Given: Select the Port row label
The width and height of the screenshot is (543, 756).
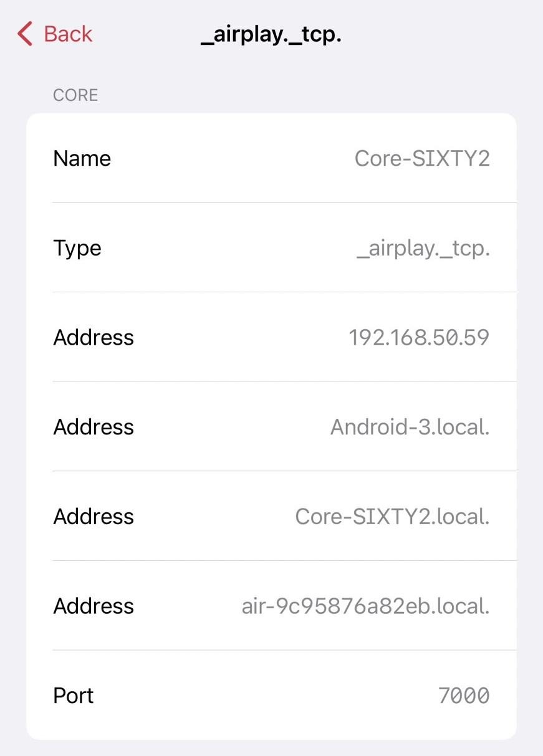Looking at the screenshot, I should coord(73,696).
